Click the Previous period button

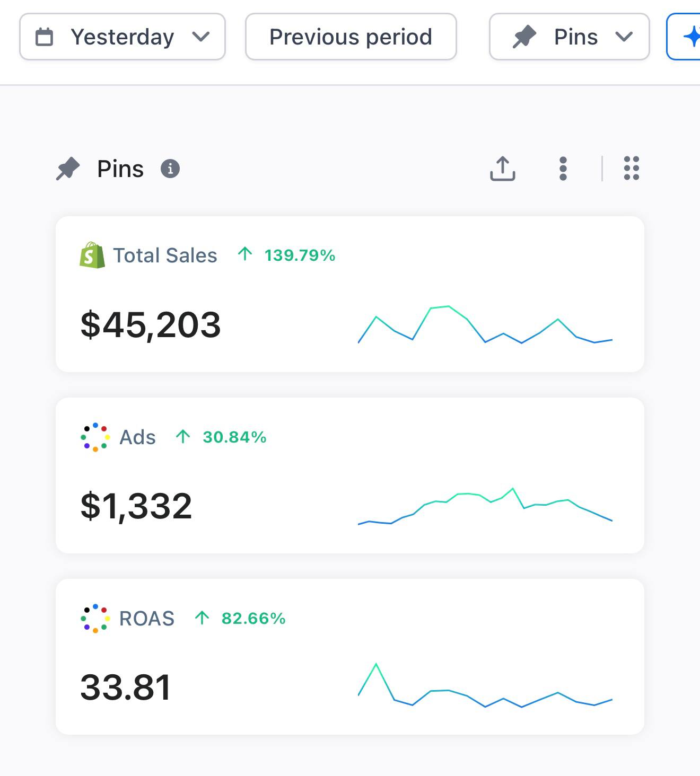pyautogui.click(x=351, y=37)
